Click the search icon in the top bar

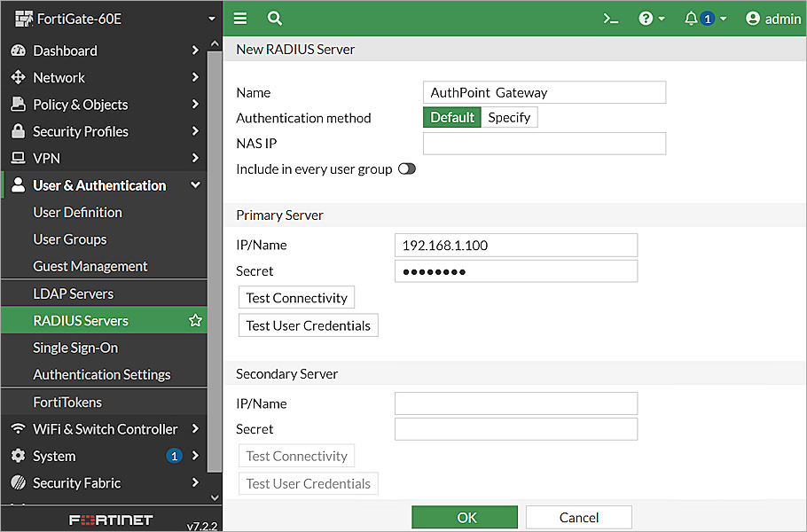point(274,18)
